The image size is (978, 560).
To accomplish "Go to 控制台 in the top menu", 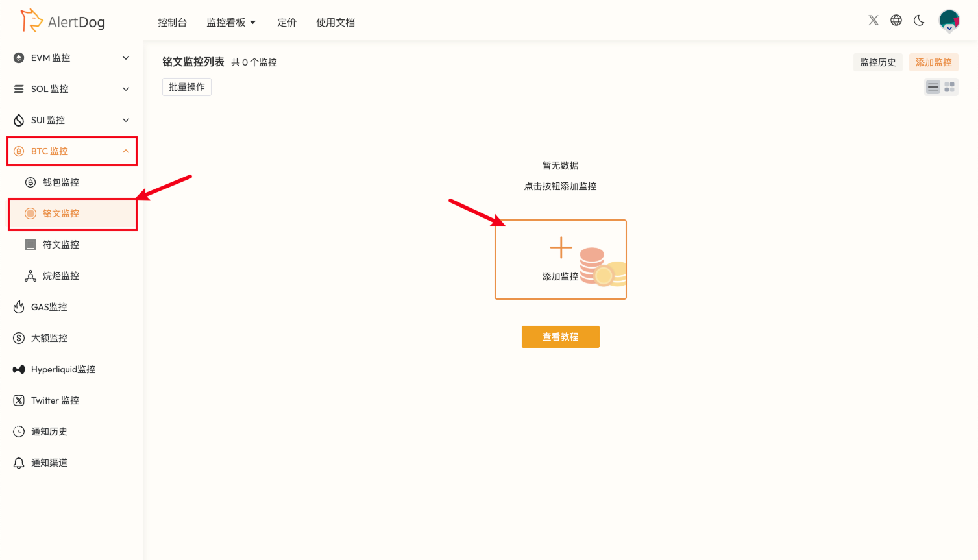I will (x=172, y=21).
